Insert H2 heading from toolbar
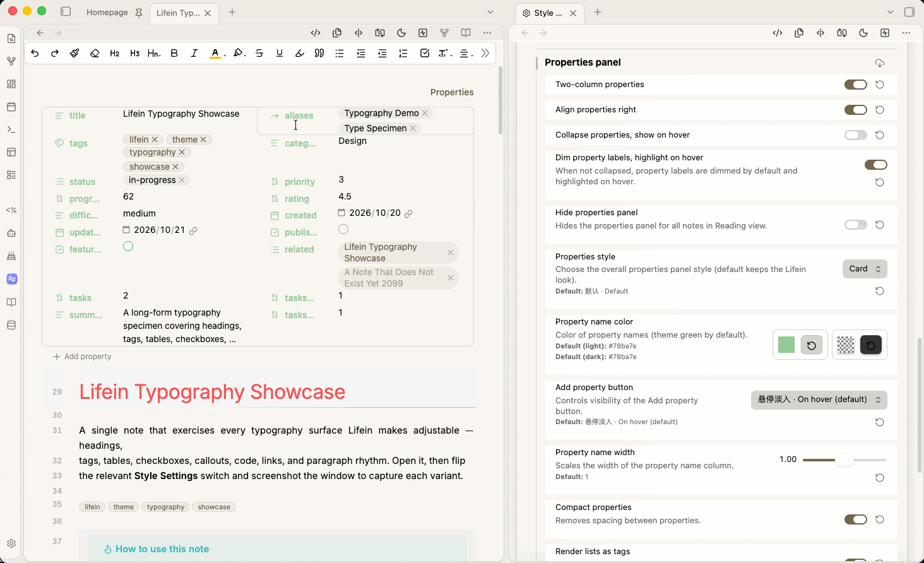924x563 pixels. pos(114,54)
